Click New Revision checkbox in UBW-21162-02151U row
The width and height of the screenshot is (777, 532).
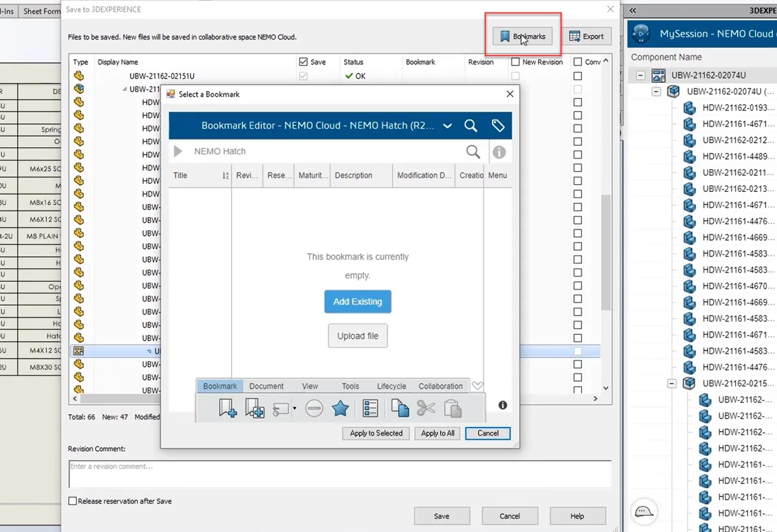(515, 76)
